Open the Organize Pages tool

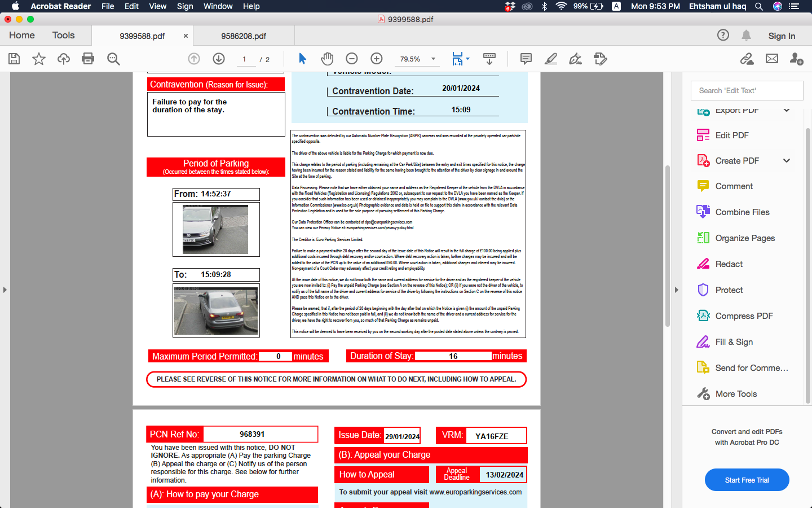click(745, 238)
